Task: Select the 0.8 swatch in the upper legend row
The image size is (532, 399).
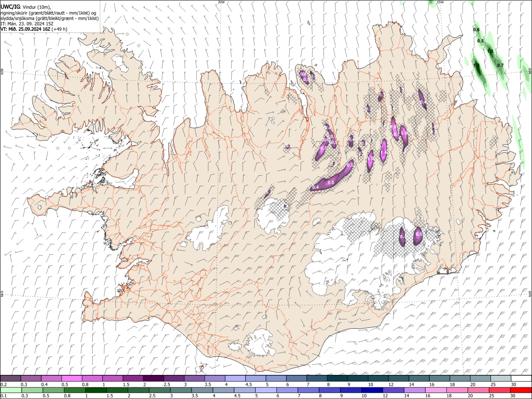Action: (x=92, y=378)
